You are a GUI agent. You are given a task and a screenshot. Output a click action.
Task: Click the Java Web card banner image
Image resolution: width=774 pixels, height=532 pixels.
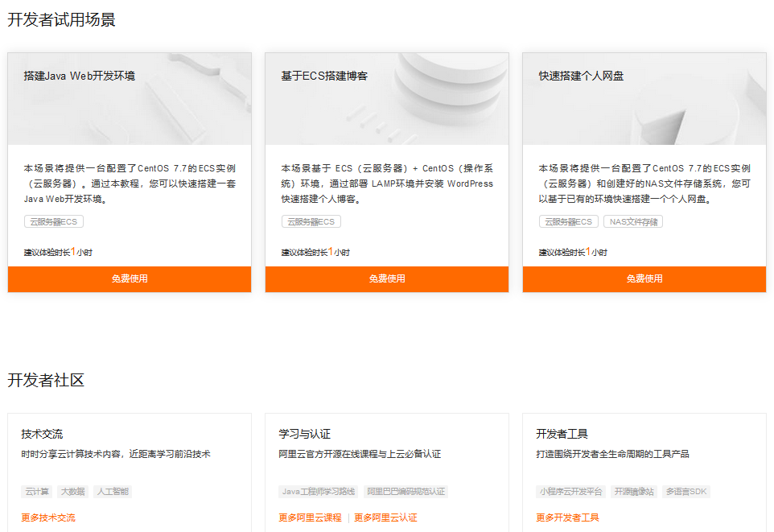pyautogui.click(x=130, y=99)
